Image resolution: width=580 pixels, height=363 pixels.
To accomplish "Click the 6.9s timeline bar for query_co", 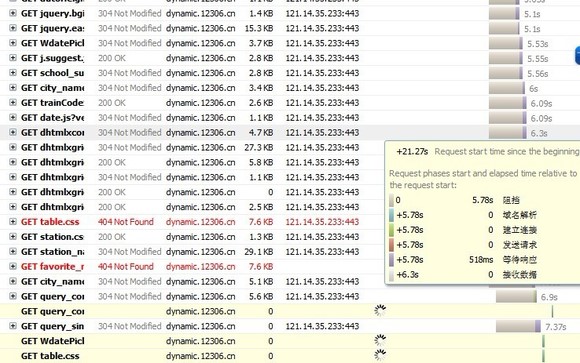I will pos(516,296).
